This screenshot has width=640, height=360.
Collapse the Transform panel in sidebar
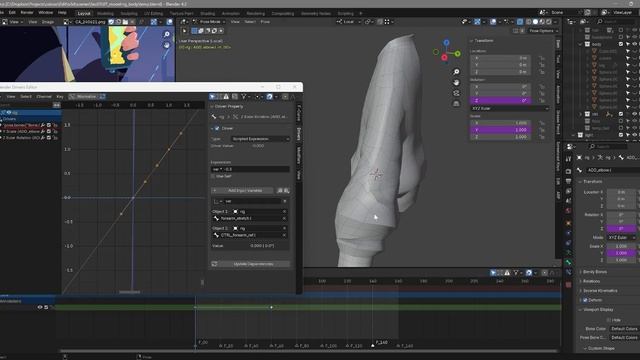tap(471, 41)
